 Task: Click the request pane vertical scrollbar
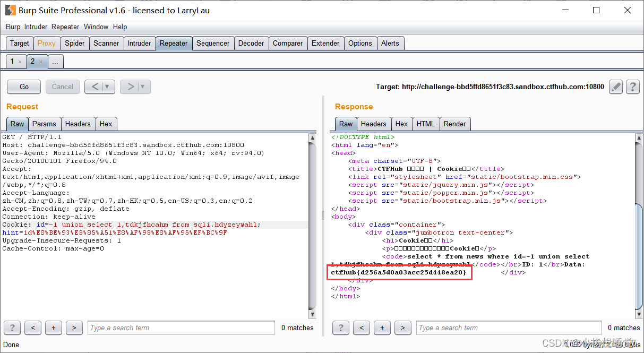pos(313,226)
